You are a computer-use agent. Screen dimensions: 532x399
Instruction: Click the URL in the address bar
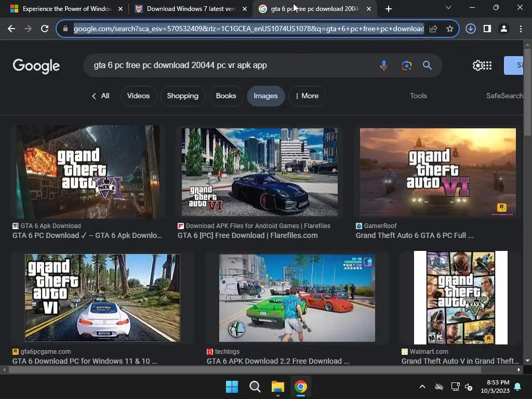(249, 29)
